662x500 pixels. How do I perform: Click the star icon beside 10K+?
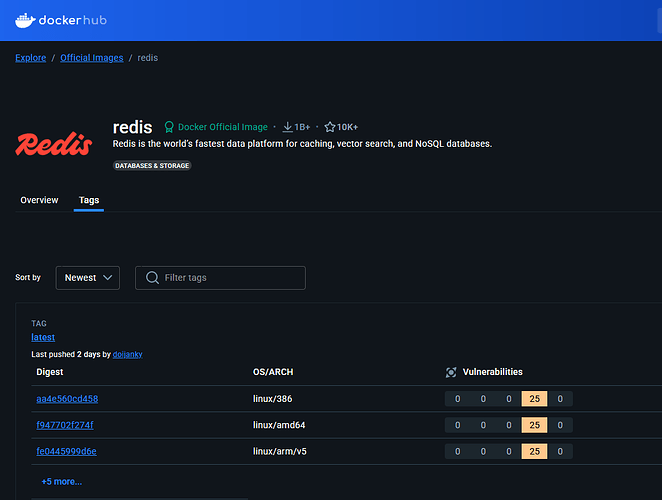[x=330, y=127]
